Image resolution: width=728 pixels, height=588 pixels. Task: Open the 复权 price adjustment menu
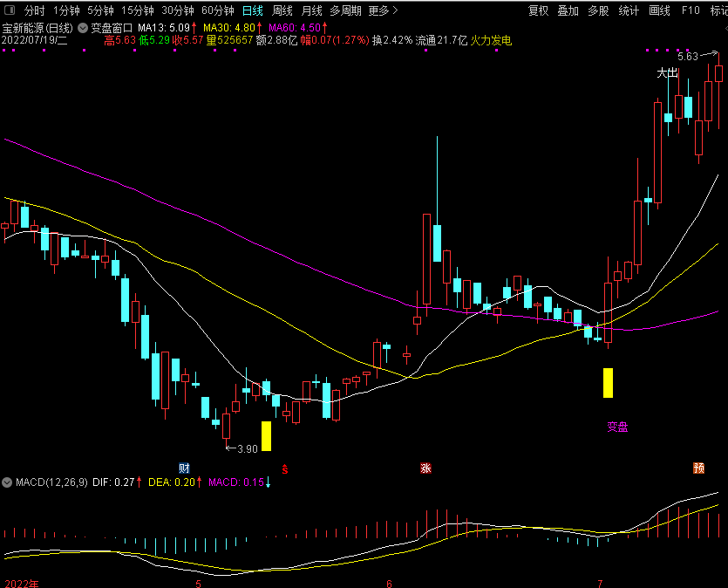pyautogui.click(x=538, y=10)
